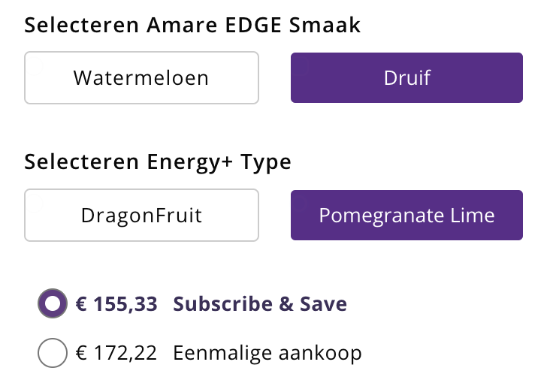The image size is (559, 392).
Task: Click the filled purple circle beside € 155,33
Action: 53,304
